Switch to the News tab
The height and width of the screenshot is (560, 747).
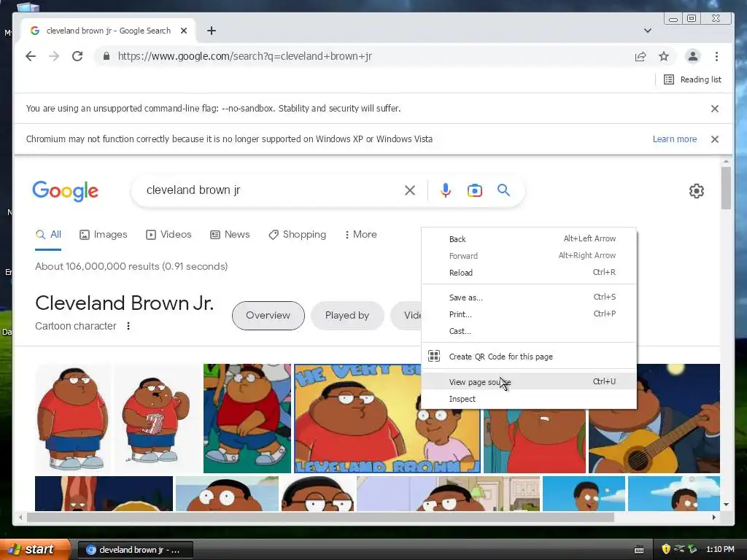point(230,235)
